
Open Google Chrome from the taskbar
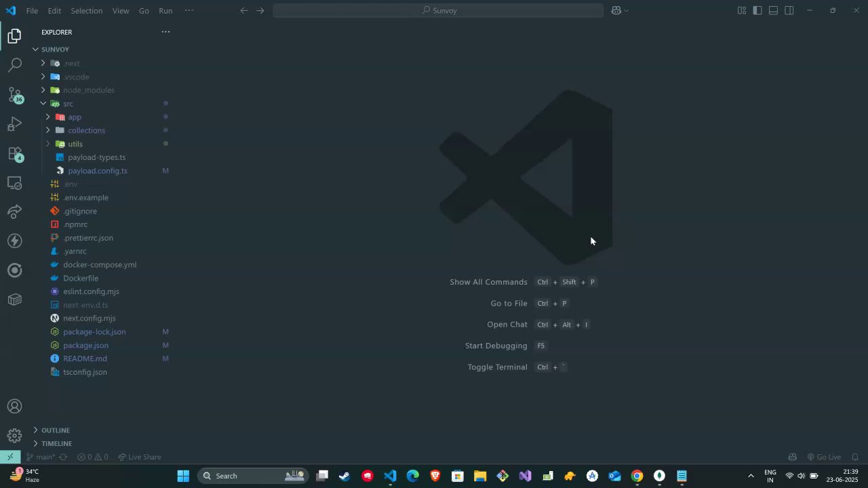(637, 476)
